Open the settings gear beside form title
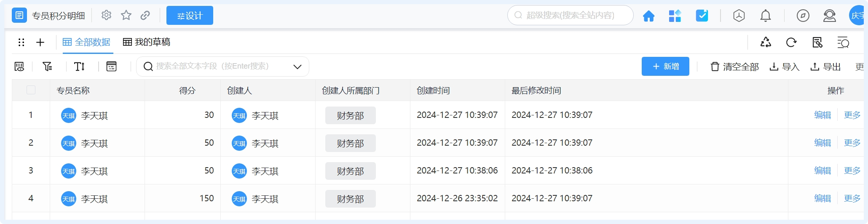The height and width of the screenshot is (224, 868). pyautogui.click(x=106, y=16)
